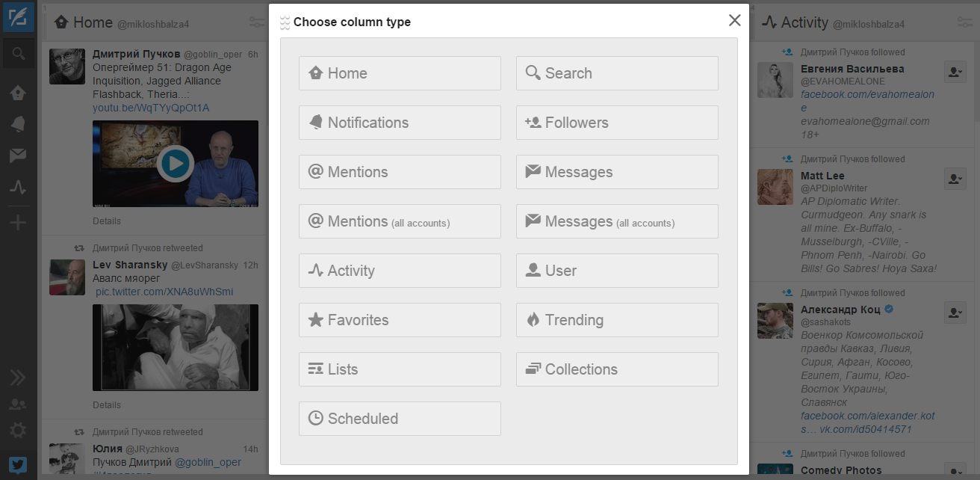Open user actions dropdown for Matt Lee

tap(955, 179)
